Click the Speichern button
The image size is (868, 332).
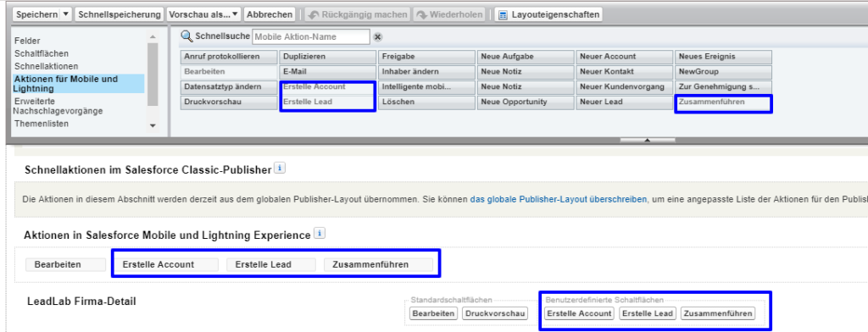point(36,14)
